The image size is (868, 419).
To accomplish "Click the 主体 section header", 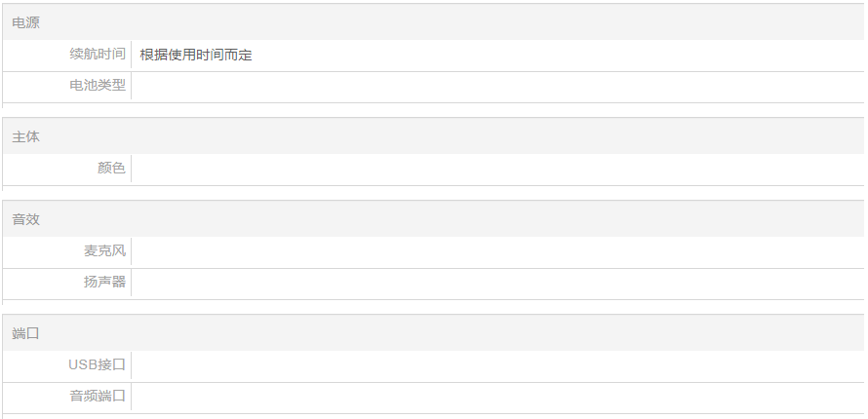I will point(26,137).
